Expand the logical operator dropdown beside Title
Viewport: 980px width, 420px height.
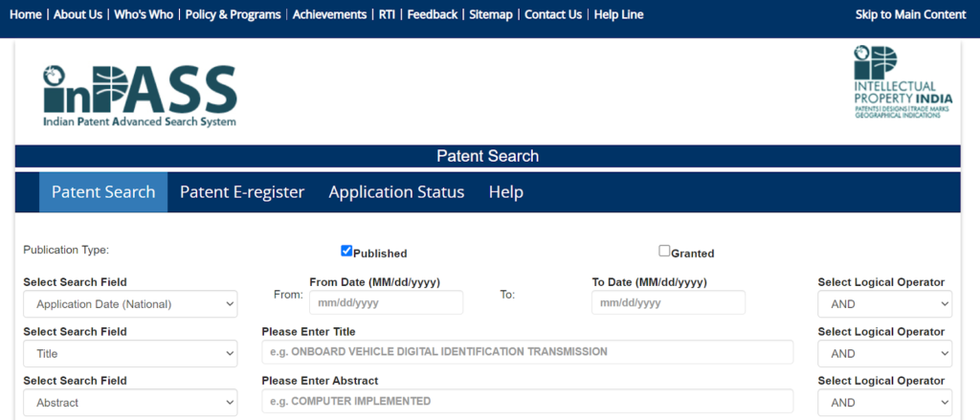tap(884, 353)
